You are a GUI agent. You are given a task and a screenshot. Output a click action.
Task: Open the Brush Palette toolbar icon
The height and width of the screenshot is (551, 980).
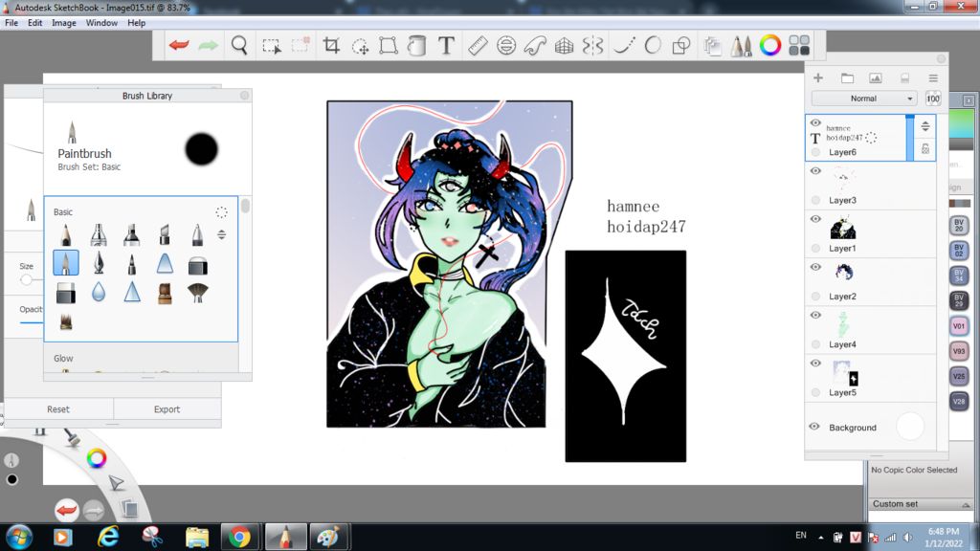(742, 45)
